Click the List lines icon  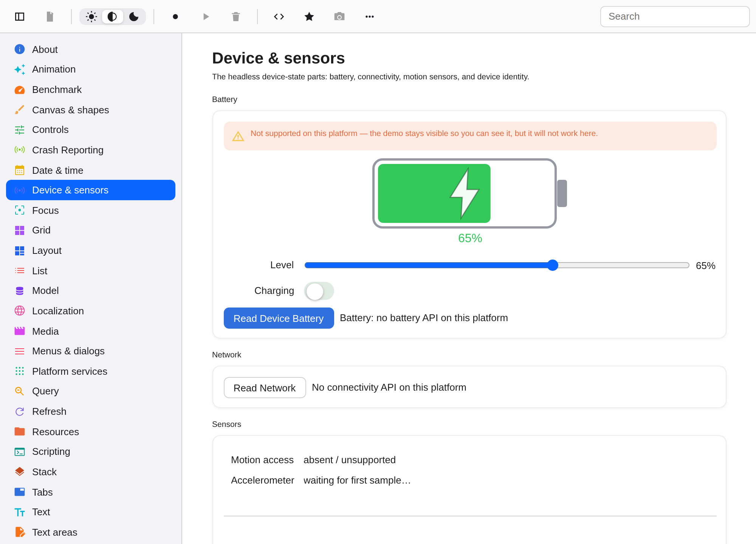20,271
